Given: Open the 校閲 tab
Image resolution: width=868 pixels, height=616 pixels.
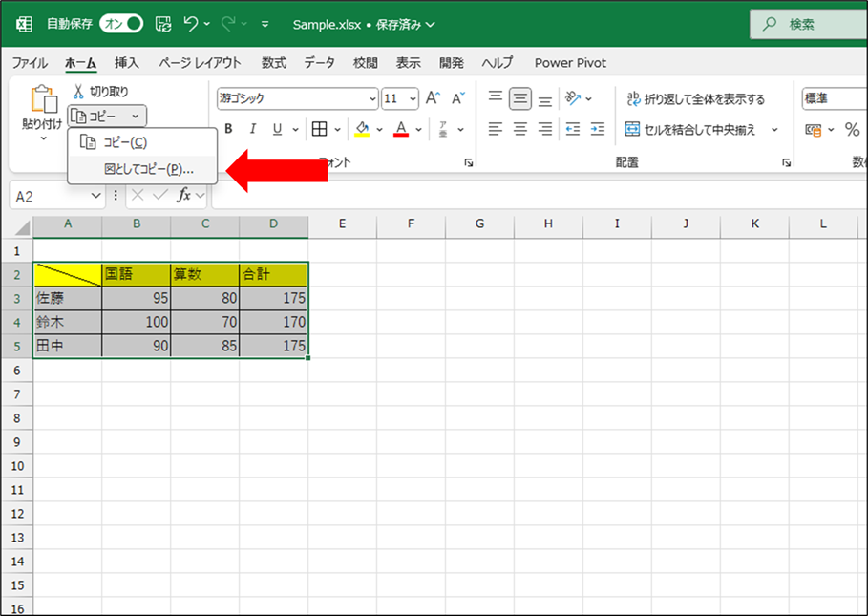Looking at the screenshot, I should coord(366,62).
